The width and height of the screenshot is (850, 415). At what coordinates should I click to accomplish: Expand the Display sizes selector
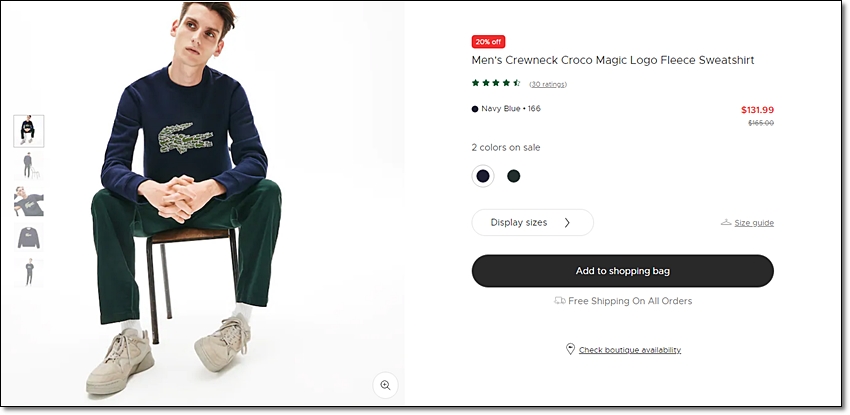click(x=532, y=223)
